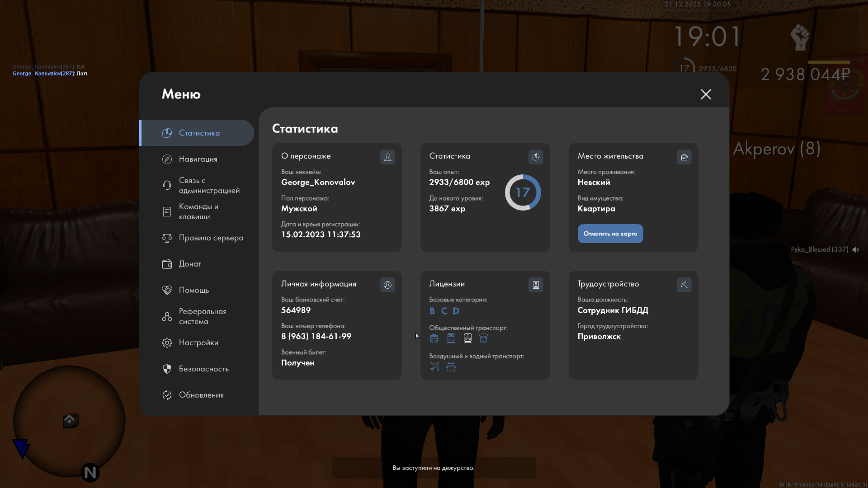Click the pie chart icon in Статистика card
This screenshot has width=868, height=488.
pos(536,157)
